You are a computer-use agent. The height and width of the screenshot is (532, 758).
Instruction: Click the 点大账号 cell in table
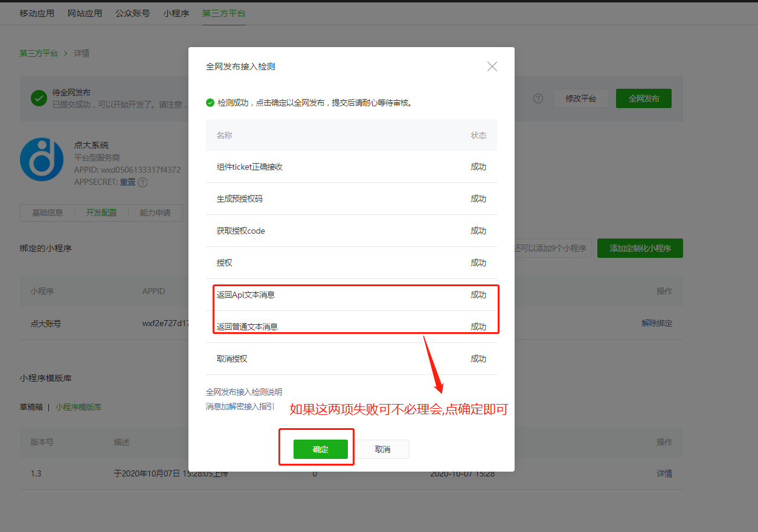(46, 323)
